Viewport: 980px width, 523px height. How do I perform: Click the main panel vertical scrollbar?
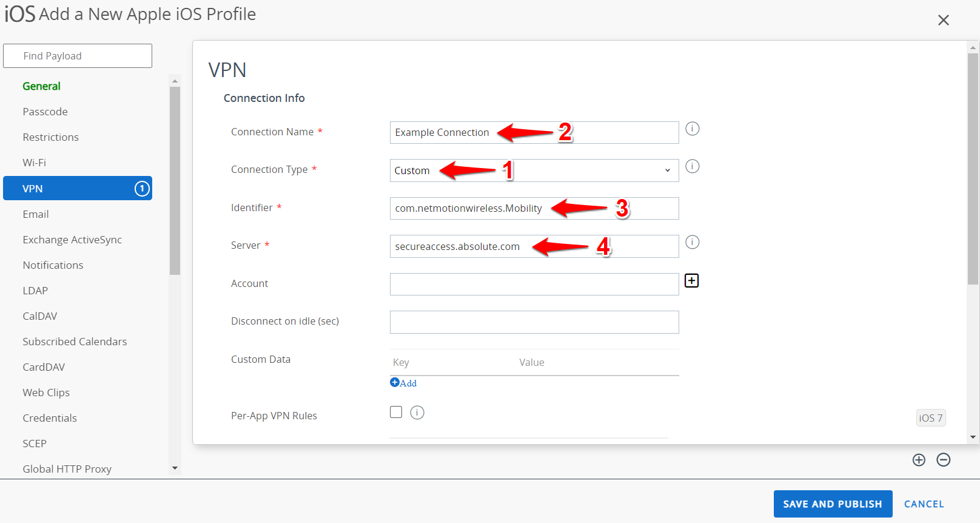(973, 169)
